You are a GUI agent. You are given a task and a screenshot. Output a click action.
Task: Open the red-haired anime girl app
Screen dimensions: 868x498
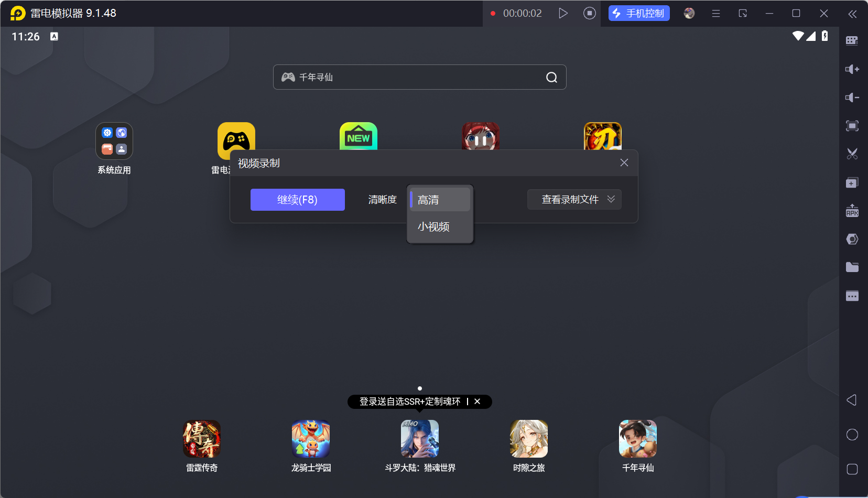(481, 136)
